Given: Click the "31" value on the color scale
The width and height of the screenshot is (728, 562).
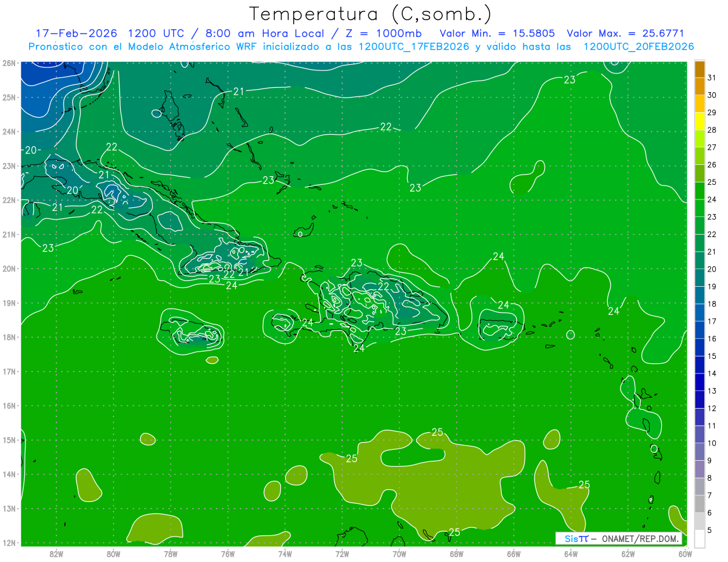Looking at the screenshot, I should pos(712,78).
